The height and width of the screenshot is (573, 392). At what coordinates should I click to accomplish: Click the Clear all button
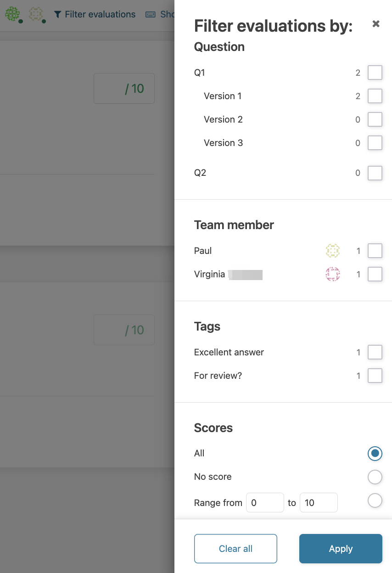click(x=235, y=549)
